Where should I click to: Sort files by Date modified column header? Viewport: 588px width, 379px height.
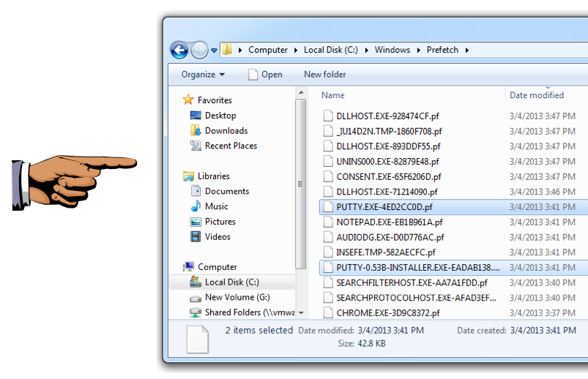click(537, 95)
